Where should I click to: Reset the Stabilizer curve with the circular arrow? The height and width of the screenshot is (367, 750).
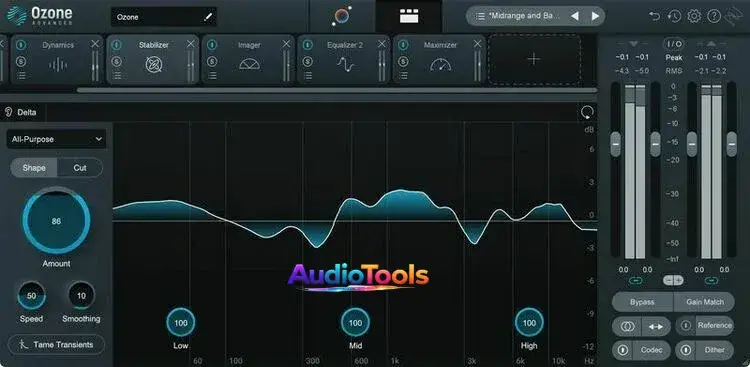coord(587,112)
